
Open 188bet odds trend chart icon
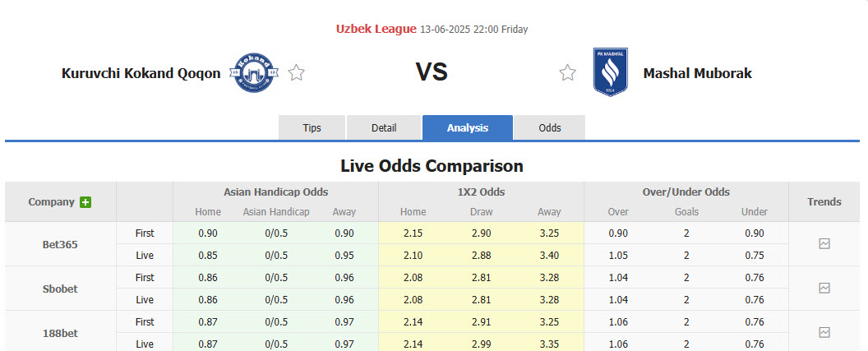[824, 332]
